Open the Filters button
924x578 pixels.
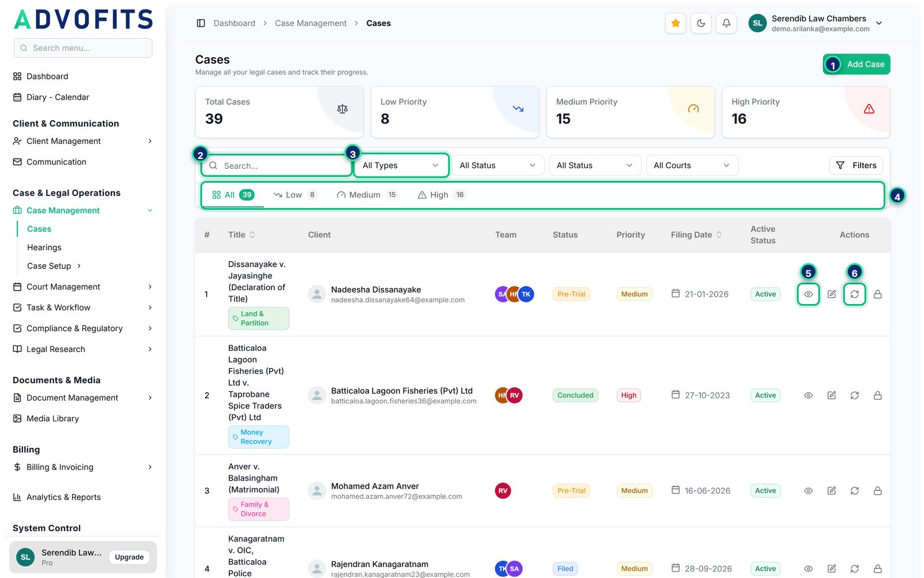(x=856, y=165)
